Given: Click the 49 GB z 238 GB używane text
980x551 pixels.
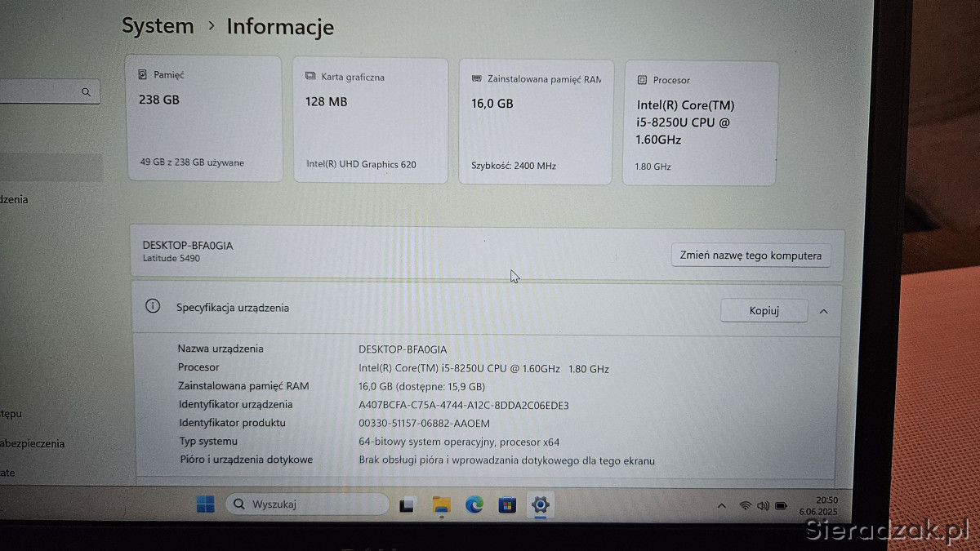Looking at the screenshot, I should click(192, 162).
